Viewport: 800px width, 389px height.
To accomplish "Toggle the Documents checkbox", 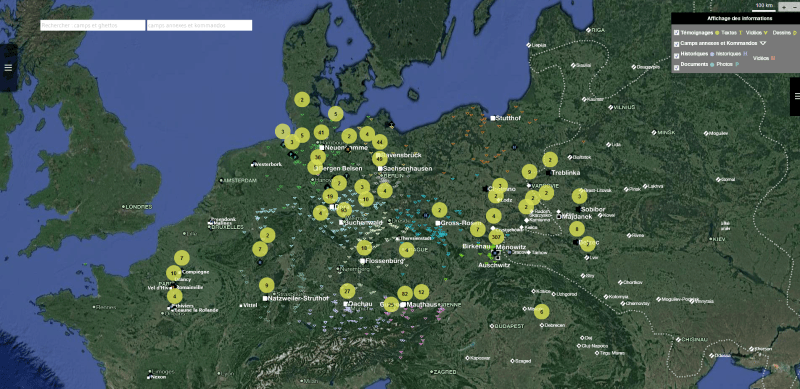I will click(676, 66).
